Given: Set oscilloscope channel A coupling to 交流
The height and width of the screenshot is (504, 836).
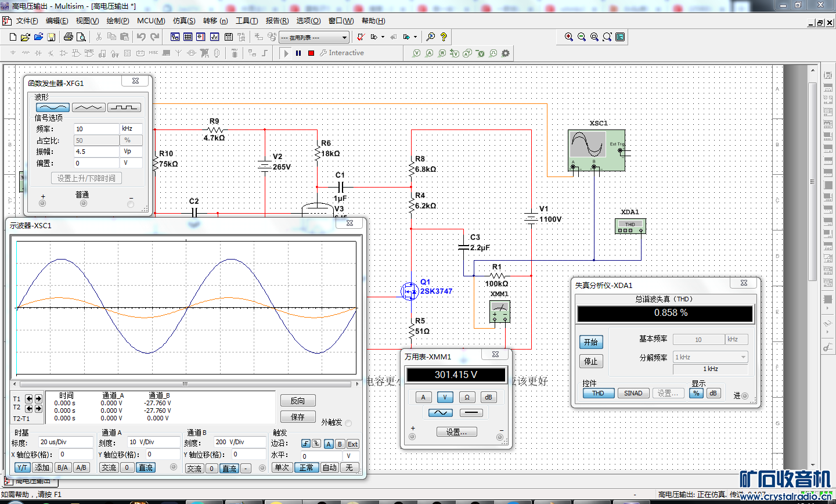Looking at the screenshot, I should (x=109, y=467).
